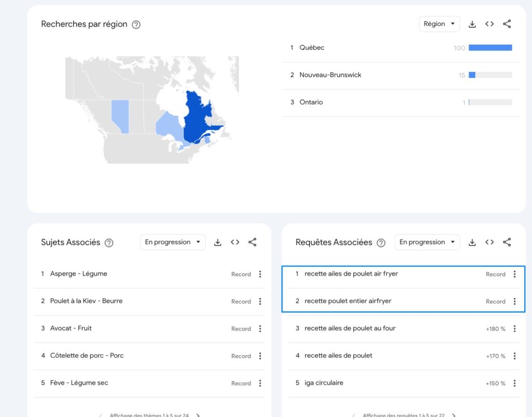Click the Ontario 1 value bar
Image resolution: width=532 pixels, height=417 pixels.
tap(490, 102)
